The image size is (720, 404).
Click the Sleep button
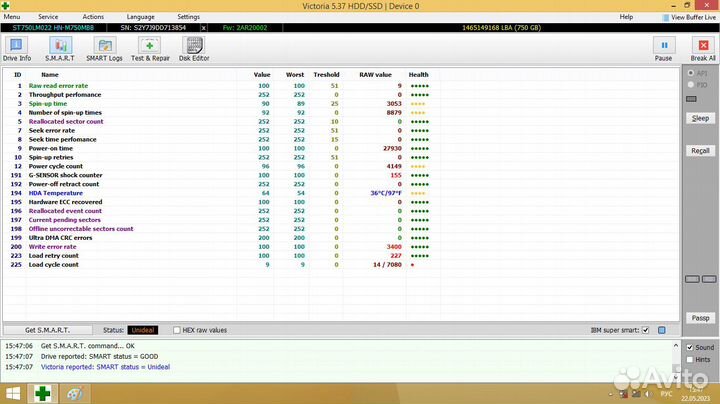701,118
